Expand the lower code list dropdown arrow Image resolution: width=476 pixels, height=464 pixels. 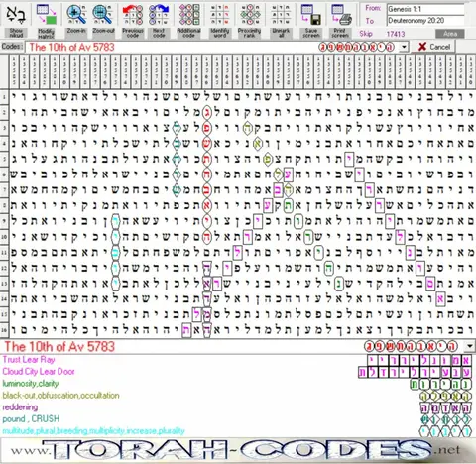pyautogui.click(x=469, y=346)
